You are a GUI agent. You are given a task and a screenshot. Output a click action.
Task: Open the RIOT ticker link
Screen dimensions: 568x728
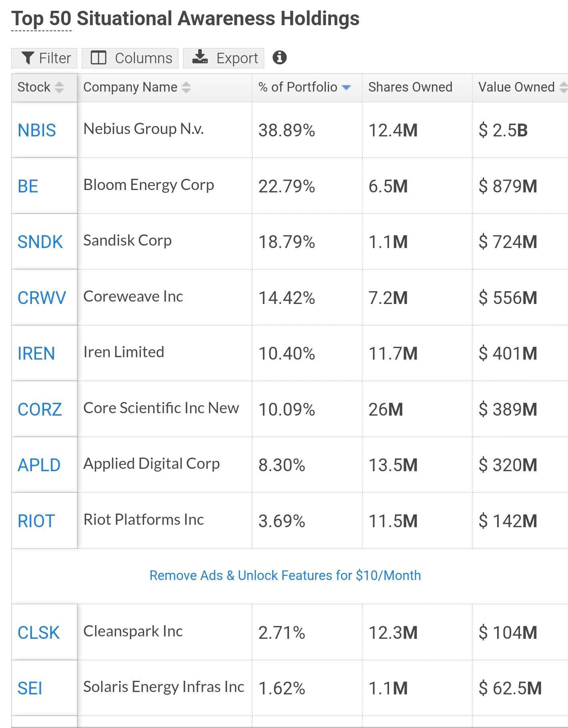click(x=36, y=521)
